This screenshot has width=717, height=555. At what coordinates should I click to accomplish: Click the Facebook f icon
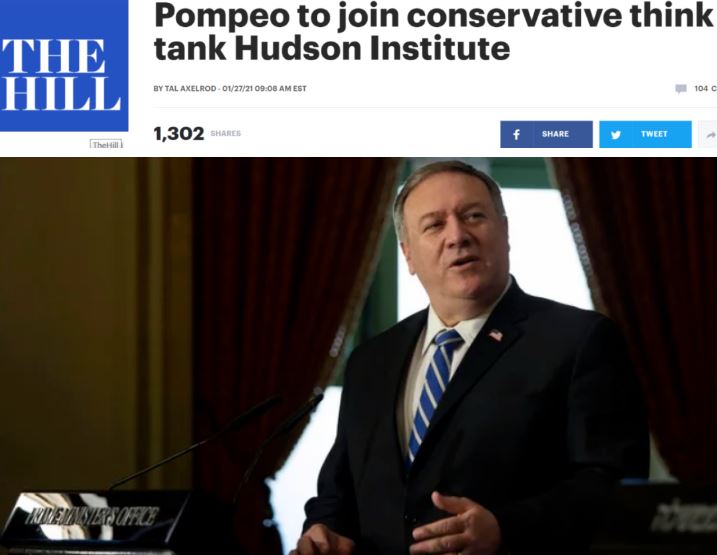pyautogui.click(x=516, y=134)
